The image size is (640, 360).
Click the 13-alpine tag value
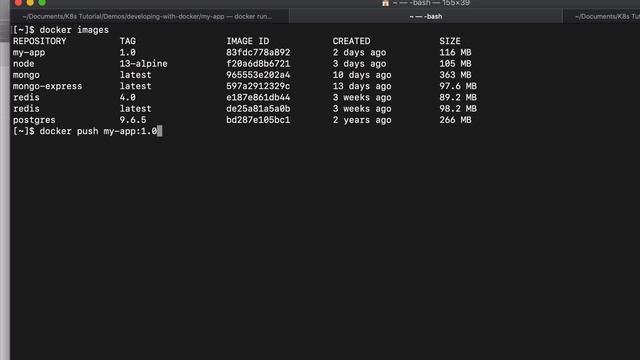(x=143, y=64)
